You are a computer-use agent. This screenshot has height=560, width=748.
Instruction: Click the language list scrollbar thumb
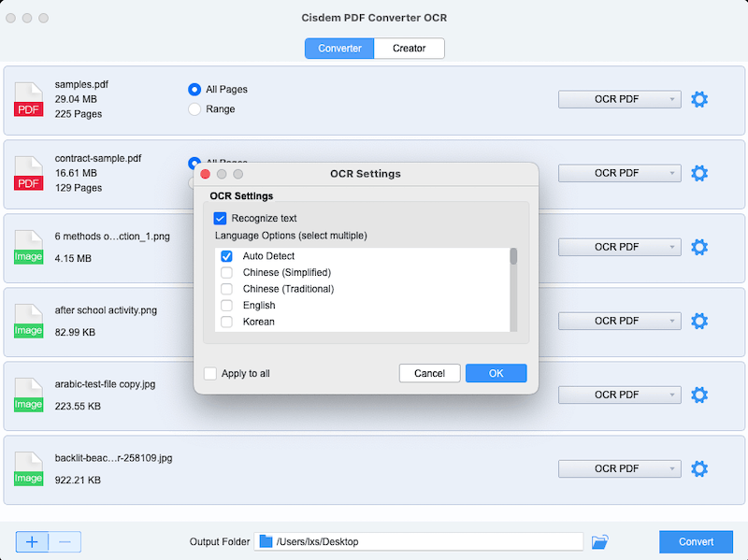pyautogui.click(x=513, y=256)
